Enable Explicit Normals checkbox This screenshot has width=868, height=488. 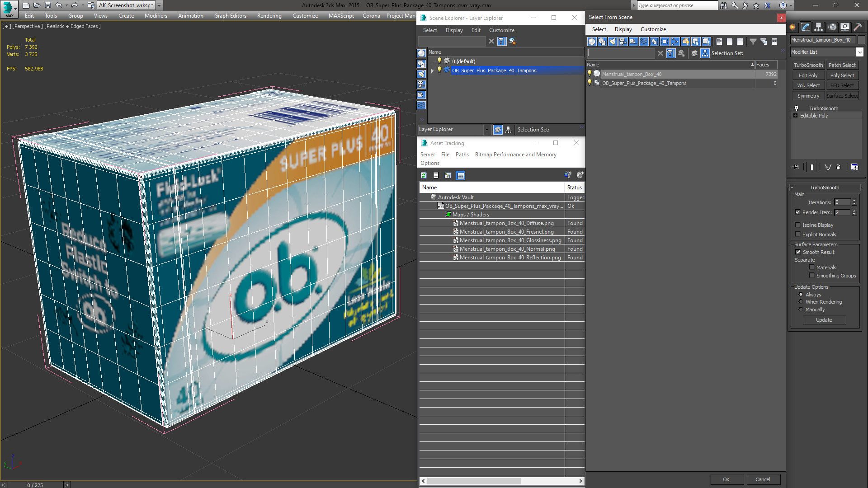tap(798, 235)
